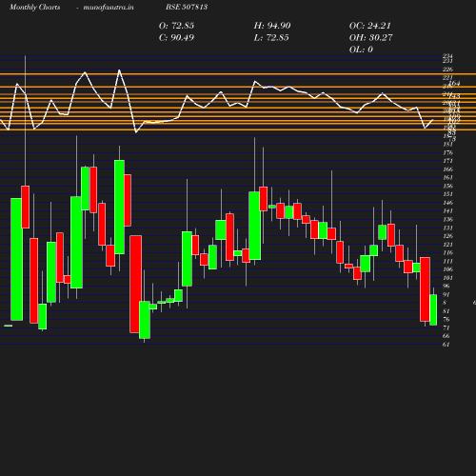
Task: Click the 131 price axis label
Action: (x=447, y=228)
